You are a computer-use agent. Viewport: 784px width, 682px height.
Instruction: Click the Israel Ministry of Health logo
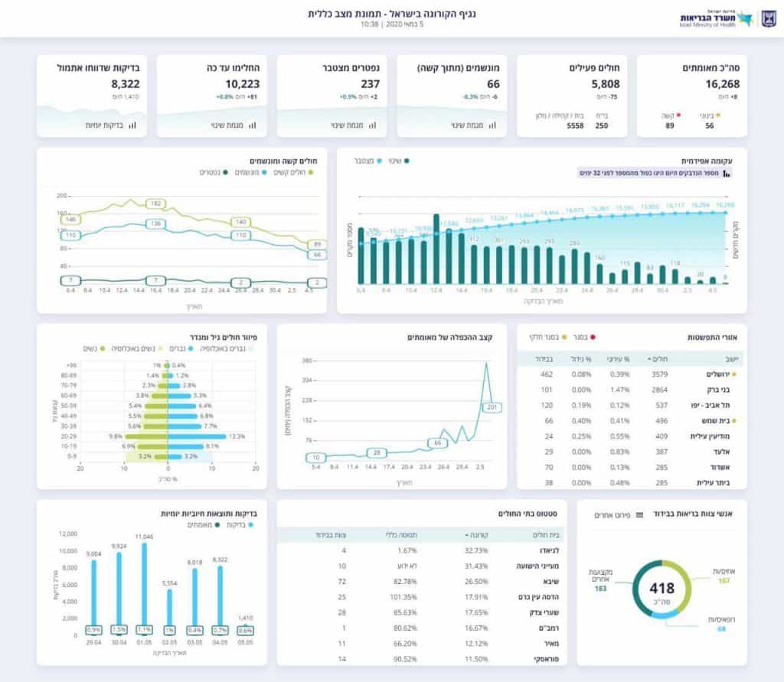click(x=706, y=18)
